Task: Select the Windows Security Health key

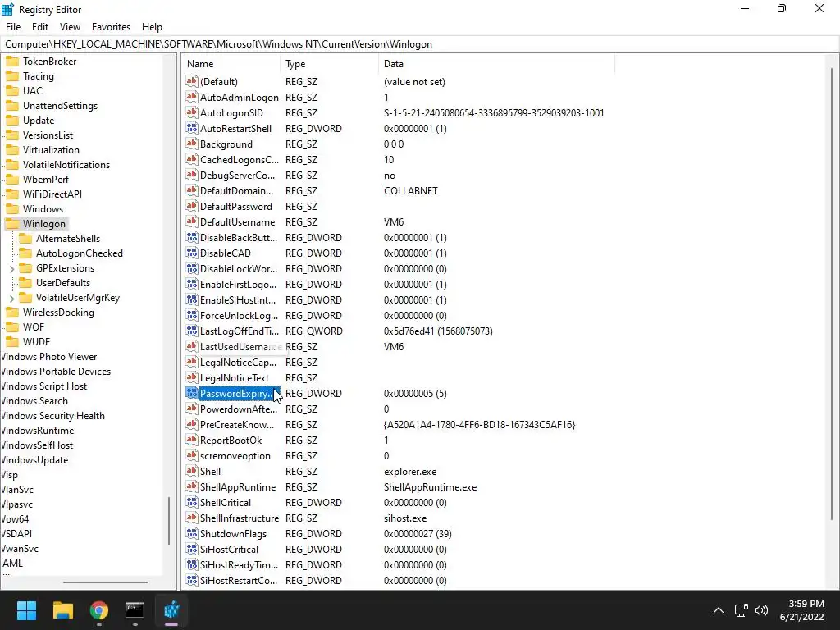Action: click(52, 416)
